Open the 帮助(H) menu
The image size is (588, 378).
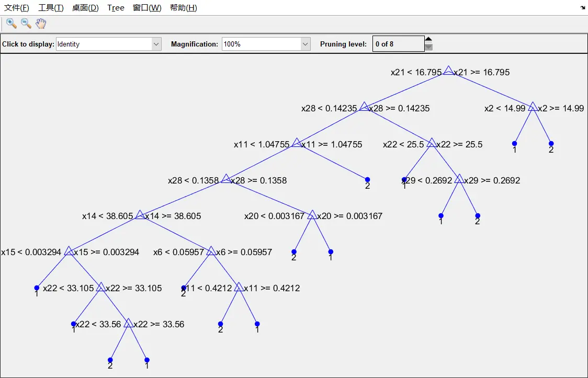tap(184, 8)
